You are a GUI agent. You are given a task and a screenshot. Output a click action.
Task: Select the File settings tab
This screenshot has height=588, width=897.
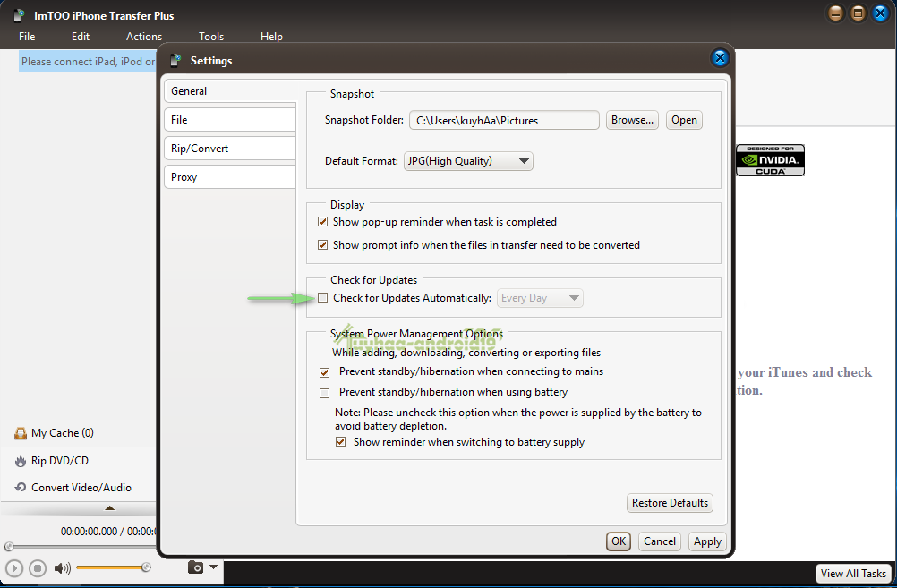(x=230, y=120)
